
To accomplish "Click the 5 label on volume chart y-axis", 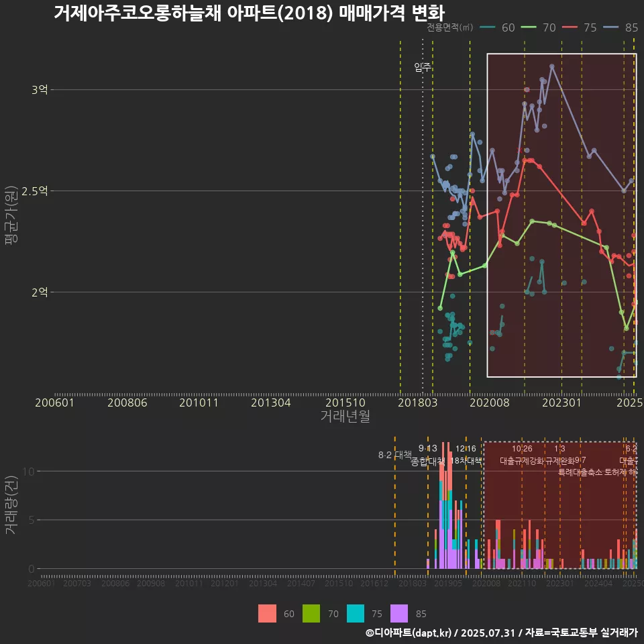I will point(32,520).
